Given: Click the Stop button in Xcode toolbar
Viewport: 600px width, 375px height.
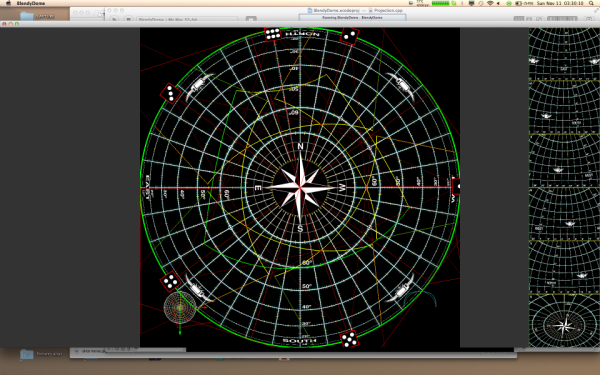Looking at the screenshot, I should [129, 19].
